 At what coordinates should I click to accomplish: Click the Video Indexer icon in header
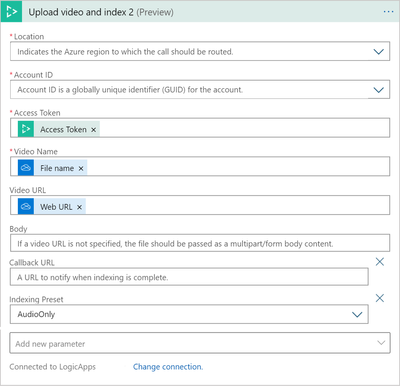click(x=11, y=11)
